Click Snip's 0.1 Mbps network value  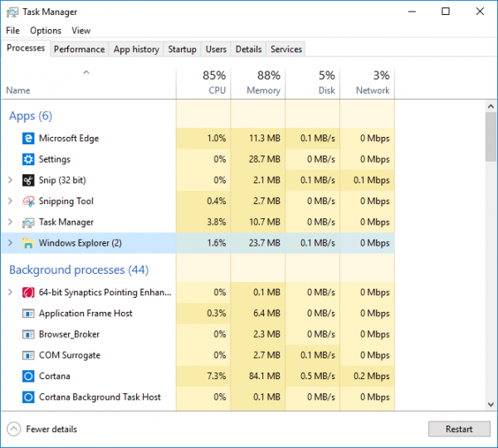pos(371,180)
